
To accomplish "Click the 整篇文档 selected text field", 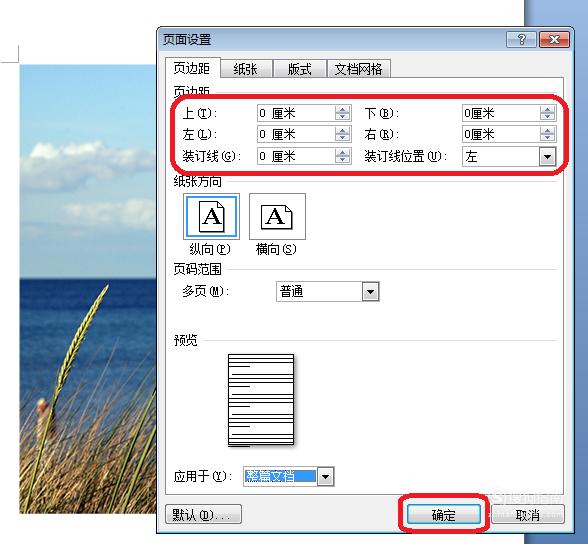I will tap(280, 477).
